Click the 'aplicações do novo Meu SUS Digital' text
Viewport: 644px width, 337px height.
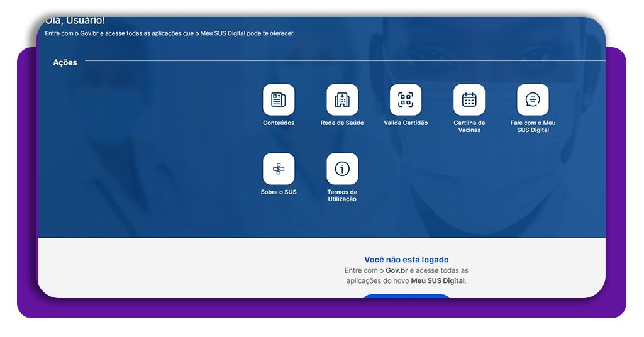click(x=406, y=281)
